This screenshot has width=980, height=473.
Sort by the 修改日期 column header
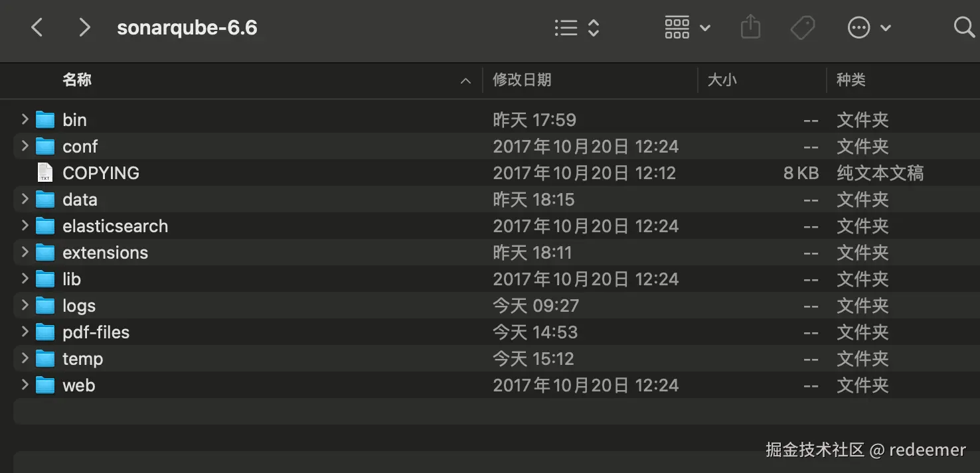522,80
